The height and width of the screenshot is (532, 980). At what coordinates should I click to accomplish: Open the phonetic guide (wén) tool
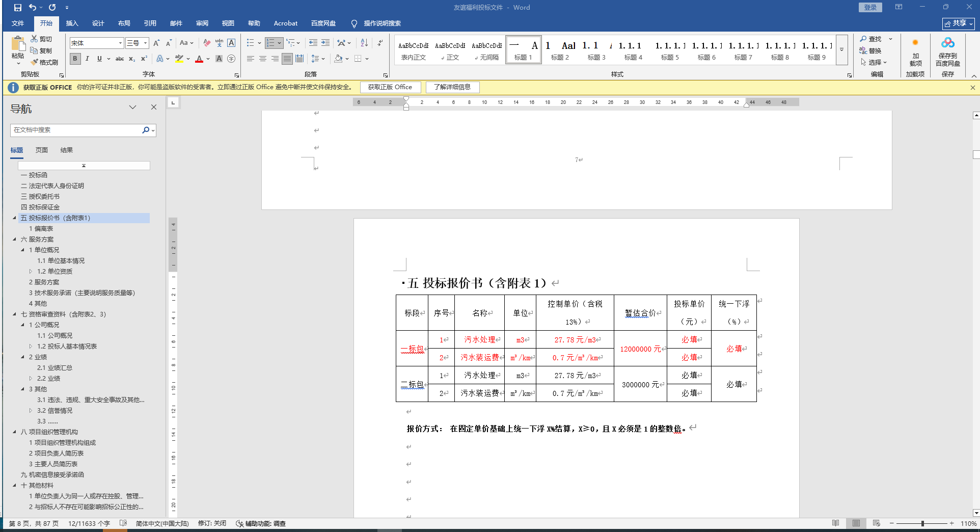coord(219,43)
